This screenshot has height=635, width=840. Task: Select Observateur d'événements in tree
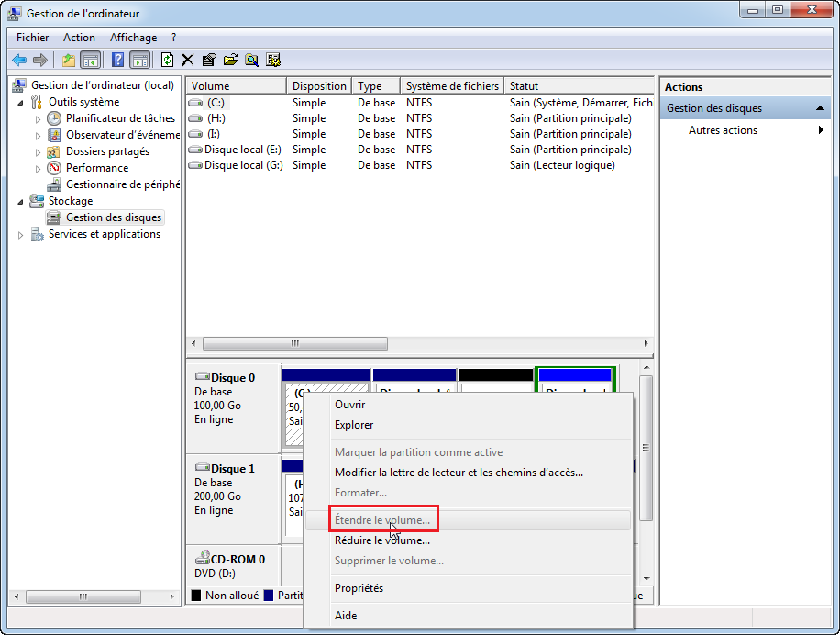(123, 135)
